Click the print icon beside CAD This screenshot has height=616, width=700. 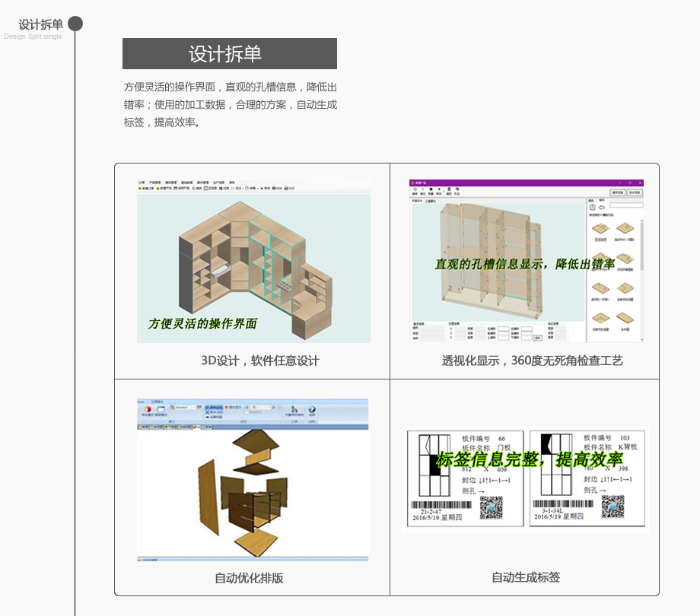click(275, 188)
